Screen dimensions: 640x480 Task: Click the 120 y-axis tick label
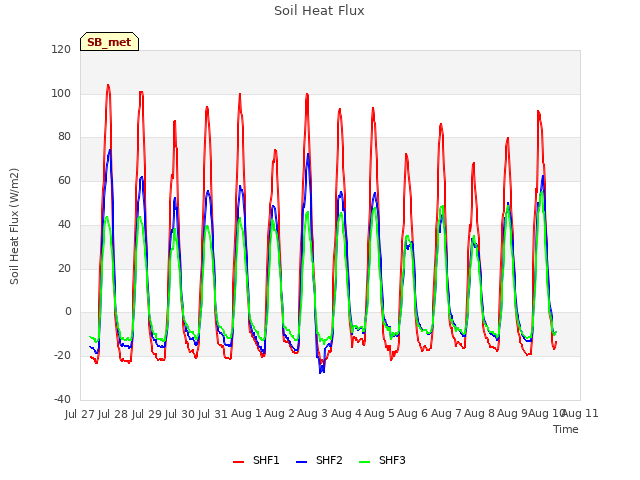click(x=61, y=50)
